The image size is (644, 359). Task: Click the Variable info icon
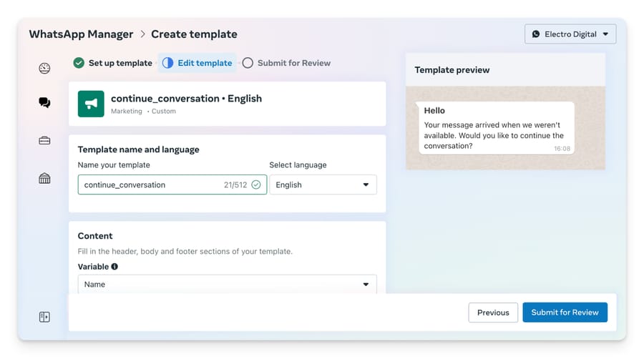pyautogui.click(x=114, y=267)
